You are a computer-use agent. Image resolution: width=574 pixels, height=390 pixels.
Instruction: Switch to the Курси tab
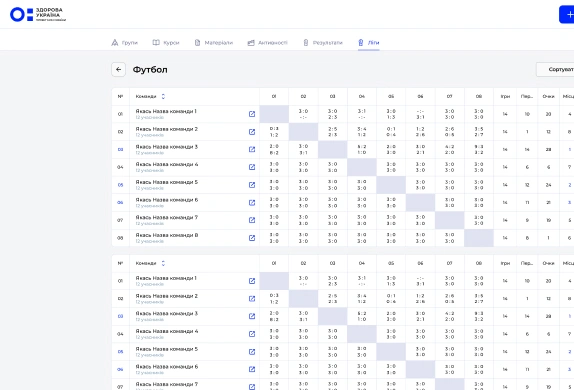(x=166, y=42)
